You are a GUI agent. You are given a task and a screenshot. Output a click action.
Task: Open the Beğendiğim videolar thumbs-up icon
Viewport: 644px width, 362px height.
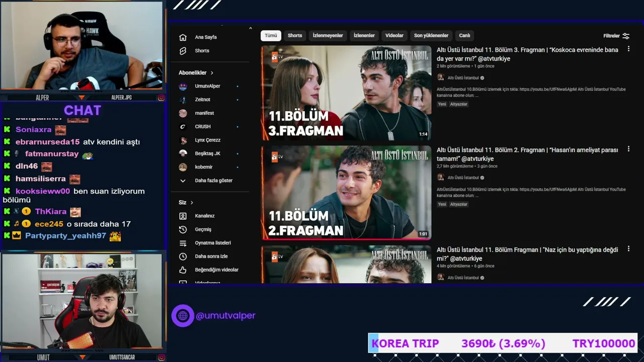tap(183, 270)
